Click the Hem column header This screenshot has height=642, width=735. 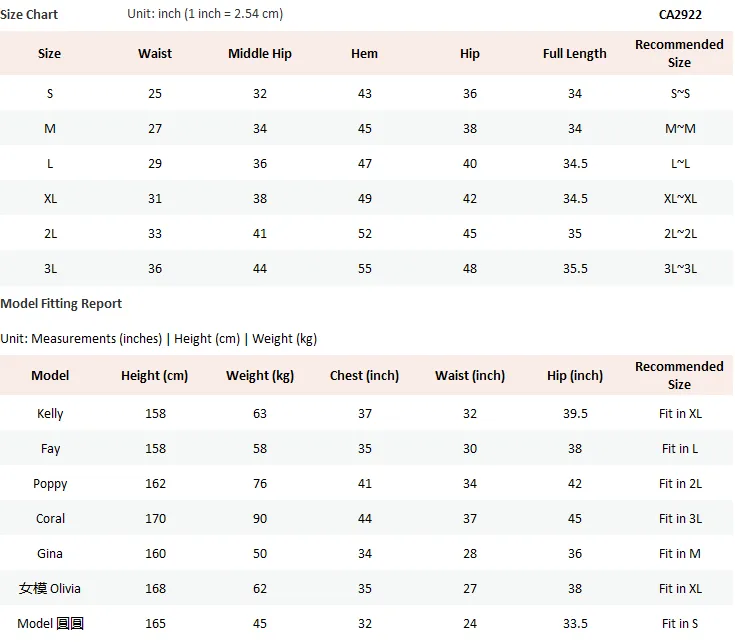pos(364,53)
